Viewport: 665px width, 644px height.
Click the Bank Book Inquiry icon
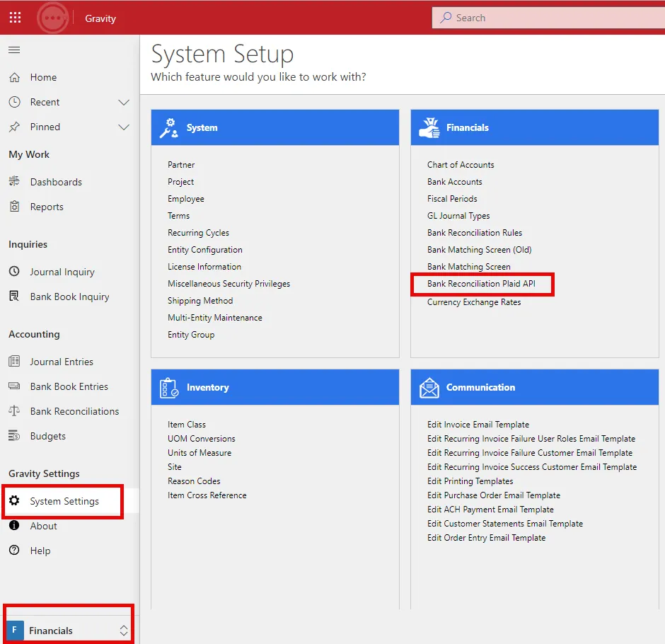pos(14,296)
